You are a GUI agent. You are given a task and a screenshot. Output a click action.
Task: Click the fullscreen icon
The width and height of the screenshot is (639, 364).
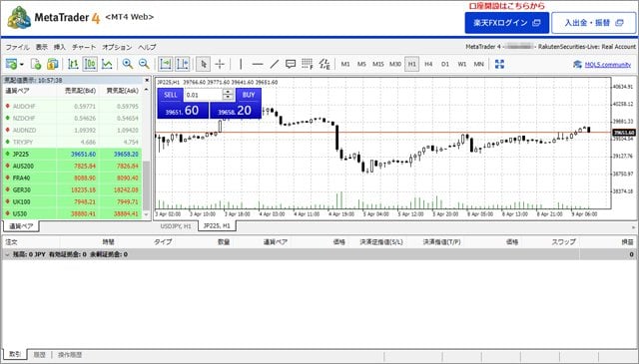tap(499, 64)
